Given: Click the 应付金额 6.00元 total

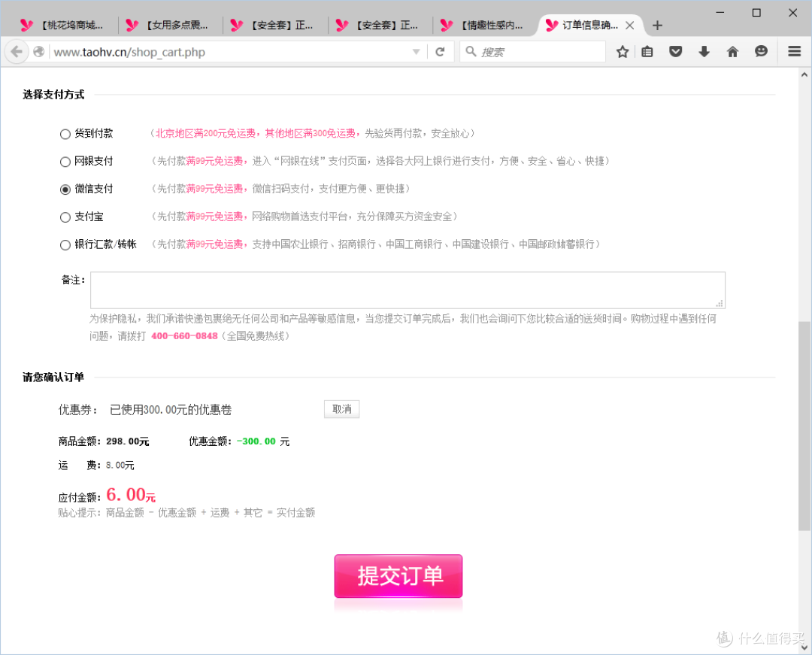Looking at the screenshot, I should pyautogui.click(x=131, y=495).
